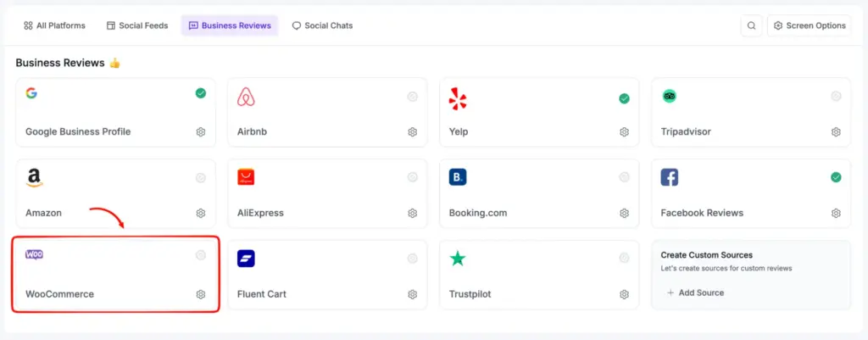The width and height of the screenshot is (868, 340).
Task: Toggle Airbnb status check circle
Action: 413,97
